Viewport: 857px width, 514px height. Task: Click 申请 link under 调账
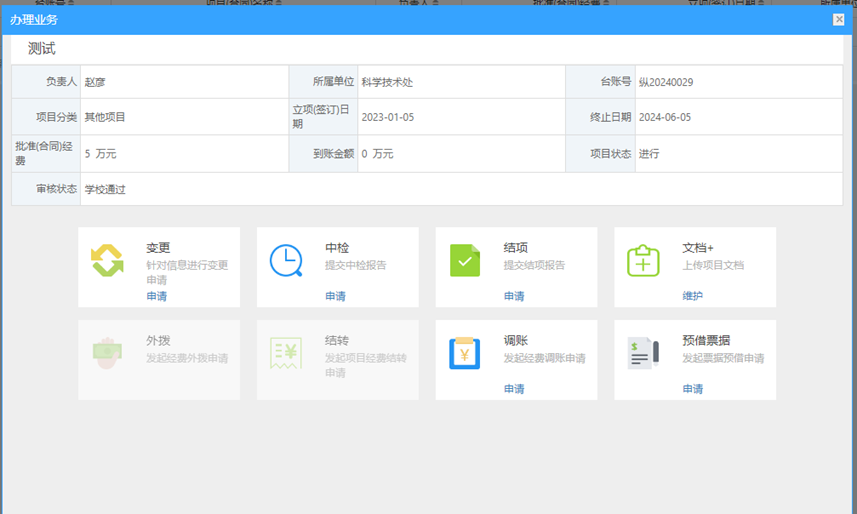tap(514, 389)
